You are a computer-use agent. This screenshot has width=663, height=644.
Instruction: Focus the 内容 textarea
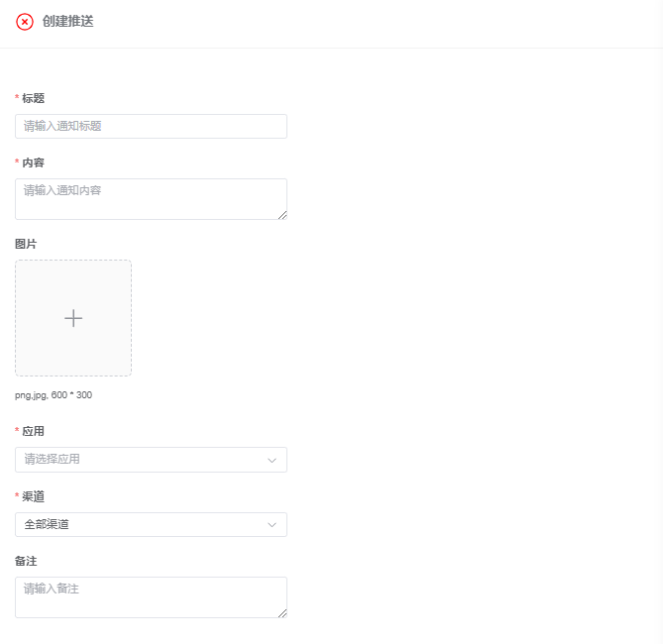pyautogui.click(x=151, y=199)
